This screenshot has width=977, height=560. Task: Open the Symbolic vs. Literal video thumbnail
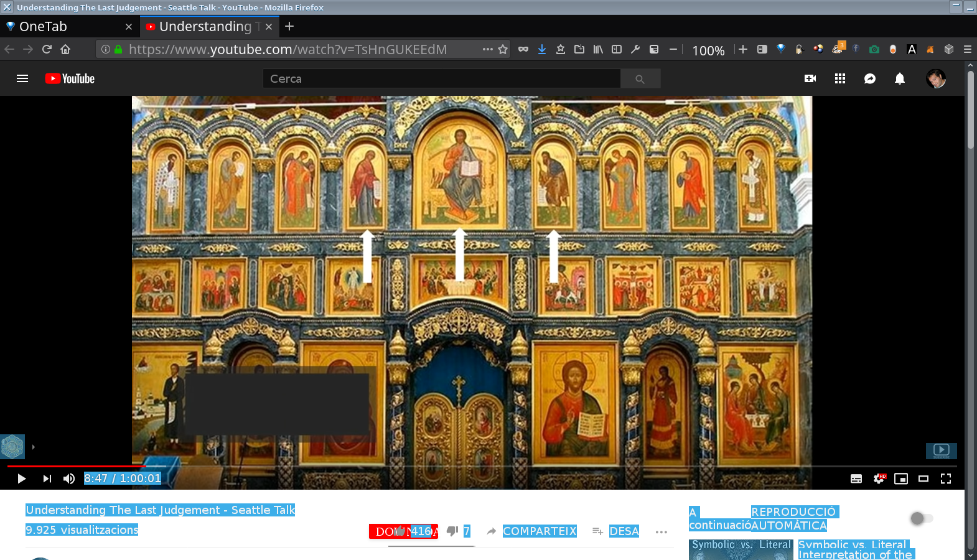point(741,549)
